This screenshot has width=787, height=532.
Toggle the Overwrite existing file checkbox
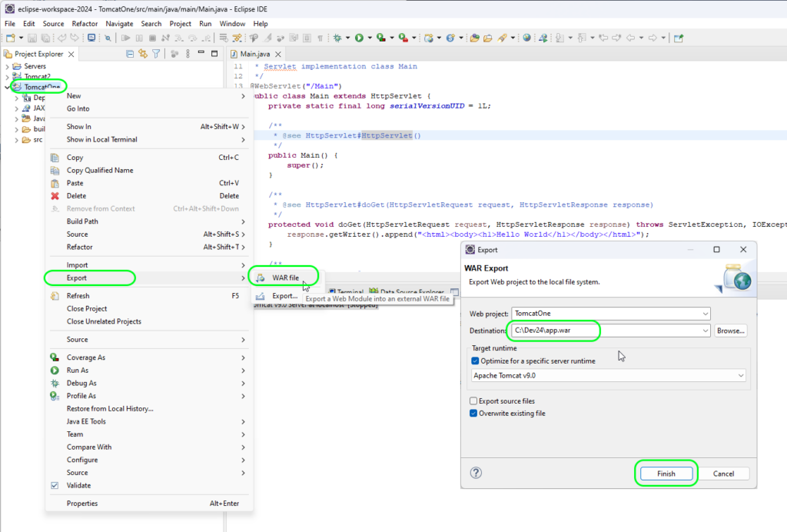tap(473, 414)
